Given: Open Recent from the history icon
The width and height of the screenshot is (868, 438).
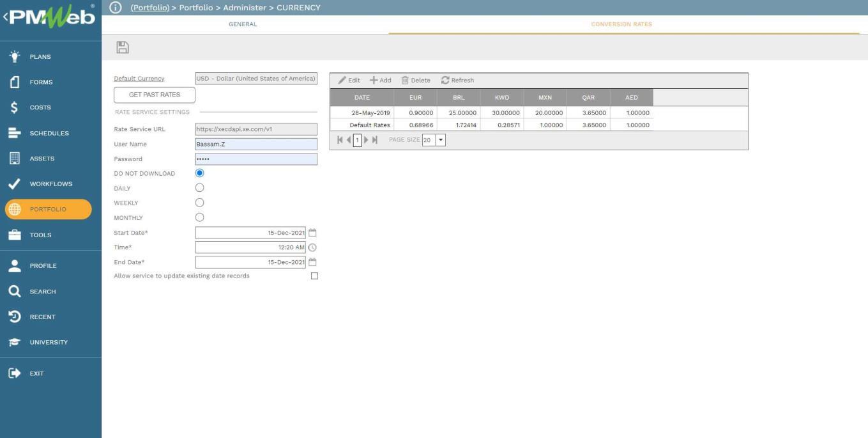Looking at the screenshot, I should 14,317.
